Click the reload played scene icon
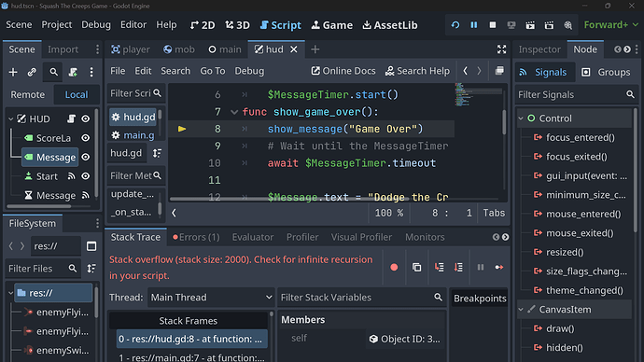This screenshot has width=644, height=362. pos(455,25)
